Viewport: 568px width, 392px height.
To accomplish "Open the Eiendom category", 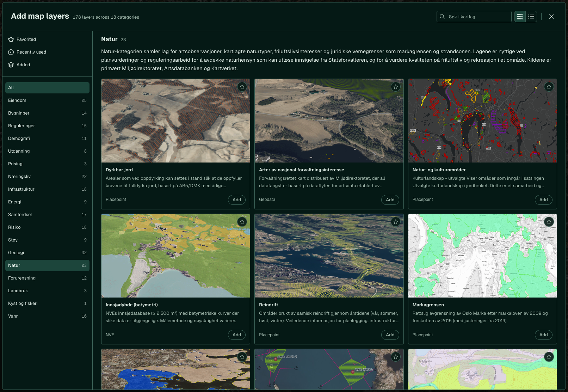I will pos(47,100).
